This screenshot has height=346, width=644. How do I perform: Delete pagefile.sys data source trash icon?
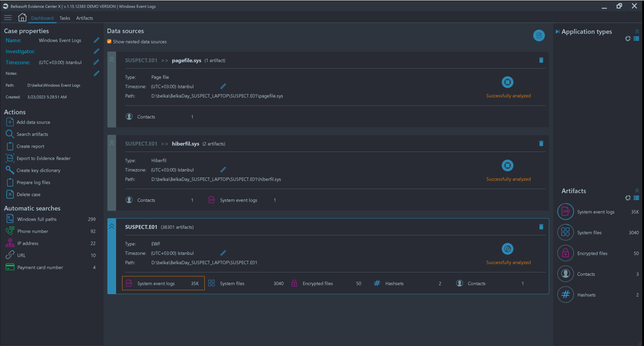coord(541,60)
